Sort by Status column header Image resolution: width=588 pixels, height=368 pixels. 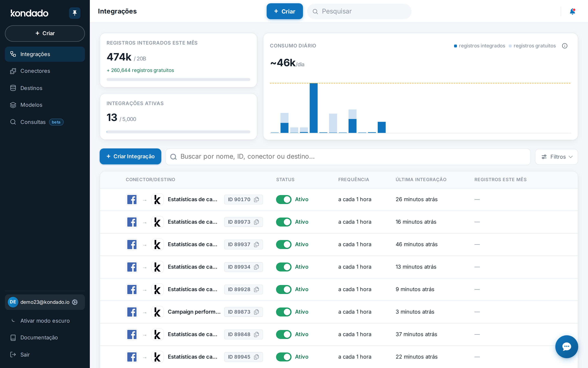(285, 180)
